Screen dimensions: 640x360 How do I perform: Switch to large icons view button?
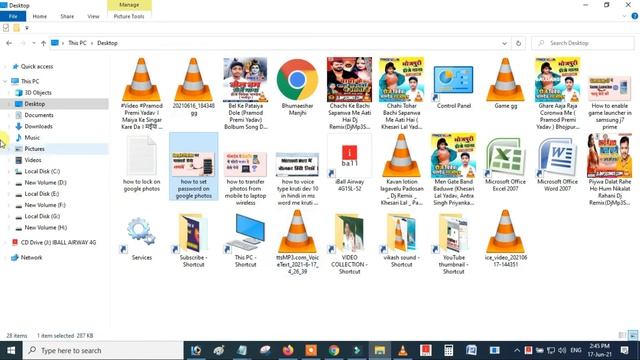pyautogui.click(x=633, y=336)
